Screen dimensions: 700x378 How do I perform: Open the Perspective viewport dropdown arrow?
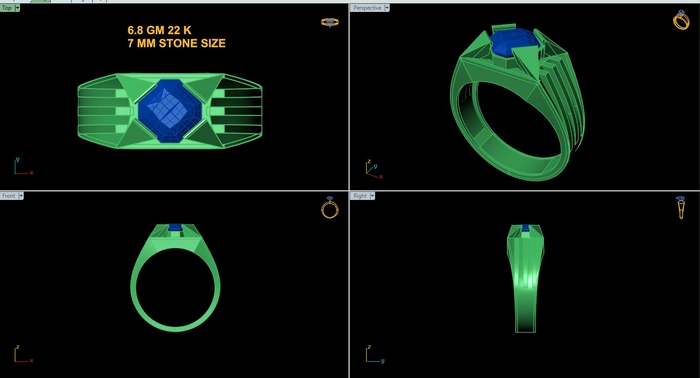(x=387, y=8)
